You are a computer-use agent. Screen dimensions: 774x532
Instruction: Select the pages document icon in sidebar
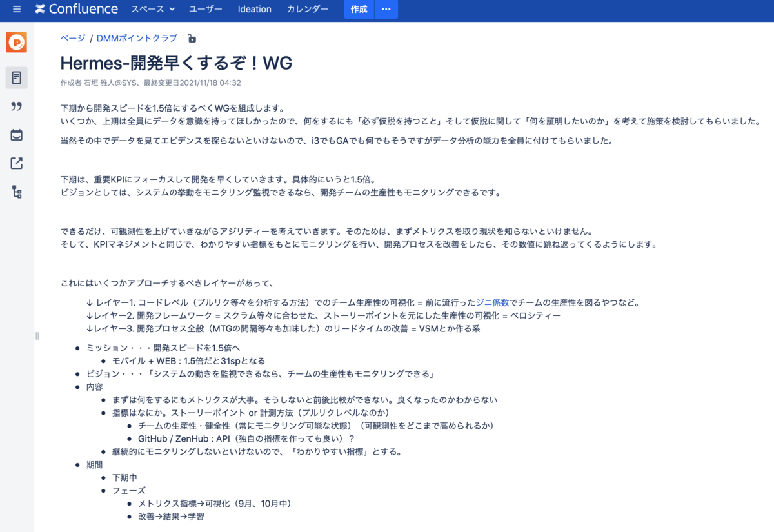(x=17, y=77)
